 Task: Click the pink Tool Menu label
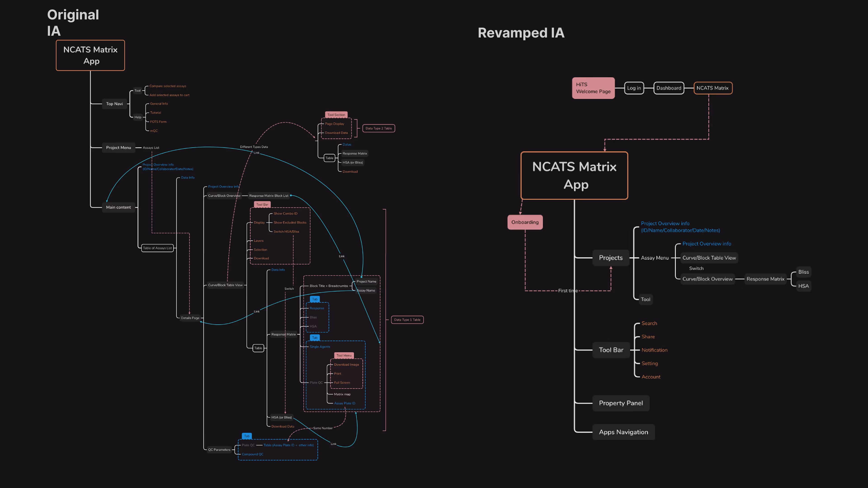[x=344, y=356]
